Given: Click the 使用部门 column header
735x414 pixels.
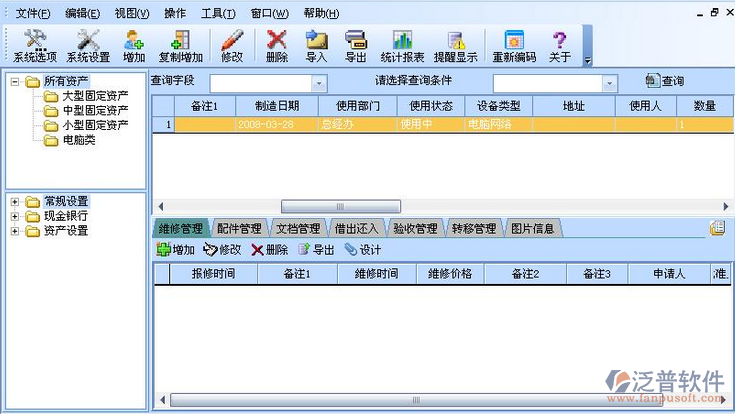Looking at the screenshot, I should point(358,106).
